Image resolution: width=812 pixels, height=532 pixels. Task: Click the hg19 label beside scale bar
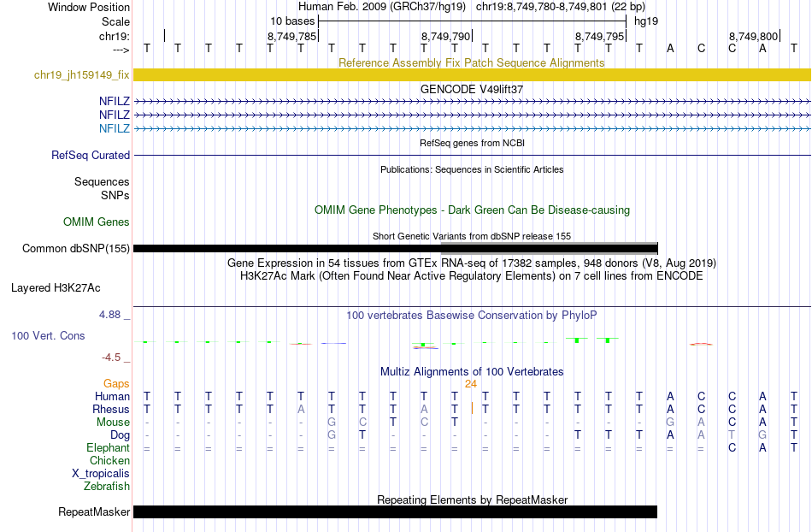click(x=646, y=21)
